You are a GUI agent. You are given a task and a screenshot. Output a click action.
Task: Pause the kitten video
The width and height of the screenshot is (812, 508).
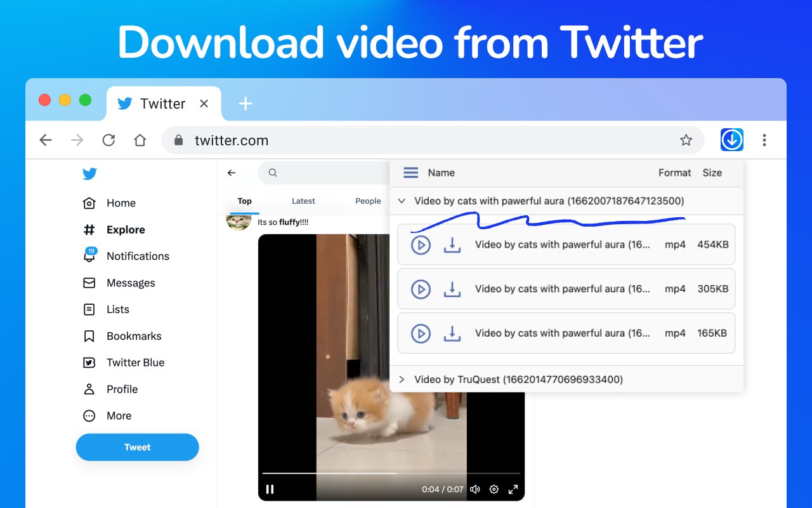270,489
